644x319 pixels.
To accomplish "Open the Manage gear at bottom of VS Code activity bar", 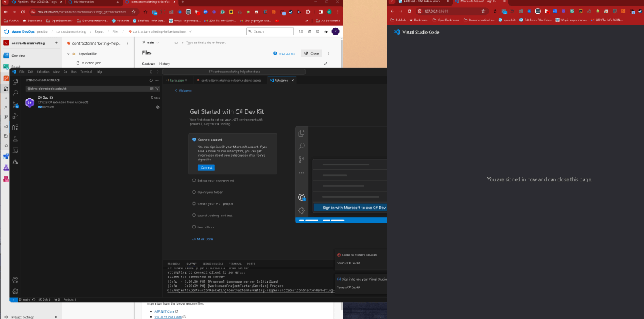I will pyautogui.click(x=15, y=291).
